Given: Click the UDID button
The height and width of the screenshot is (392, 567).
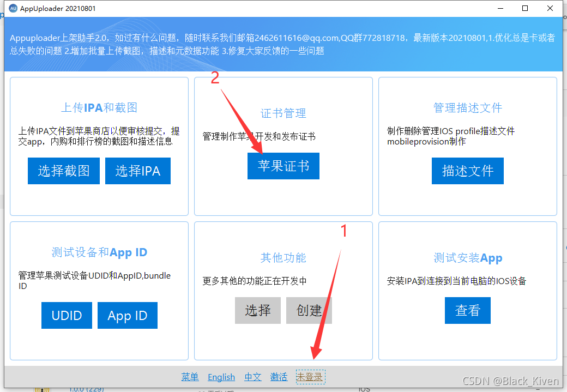Looking at the screenshot, I should point(67,315).
